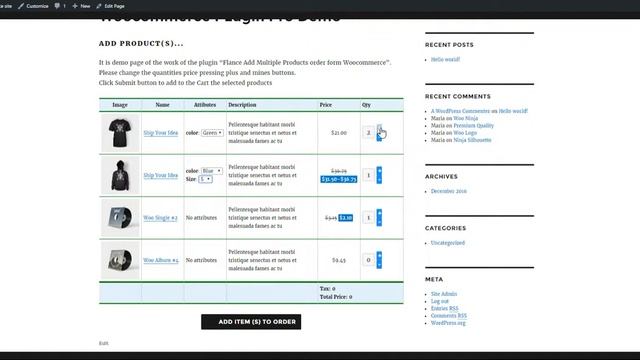Image resolution: width=640 pixels, height=360 pixels.
Task: Click the Total Price: 0 text
Action: (x=336, y=297)
